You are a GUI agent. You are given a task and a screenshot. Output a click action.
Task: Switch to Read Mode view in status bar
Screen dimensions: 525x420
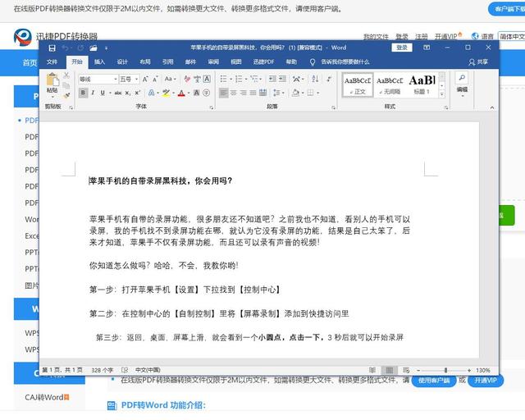[x=372, y=370]
